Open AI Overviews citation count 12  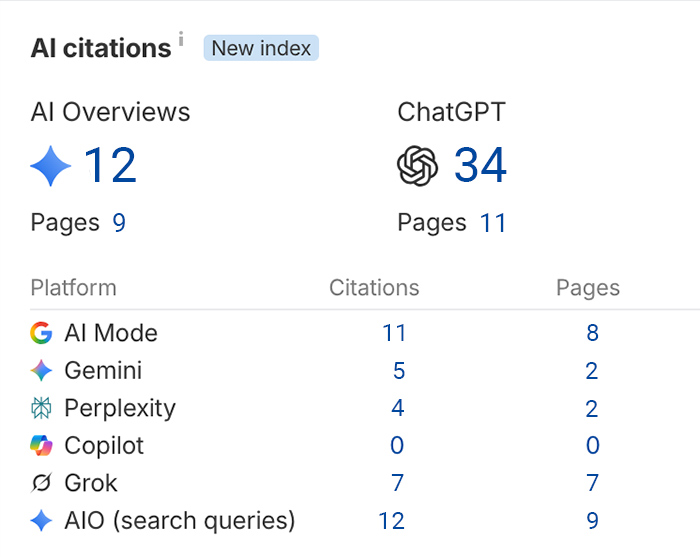click(x=110, y=166)
